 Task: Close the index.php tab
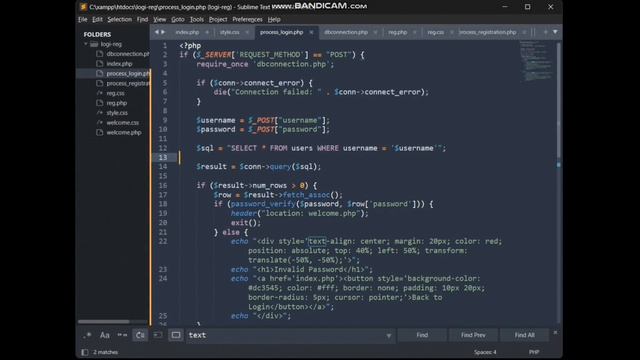207,32
